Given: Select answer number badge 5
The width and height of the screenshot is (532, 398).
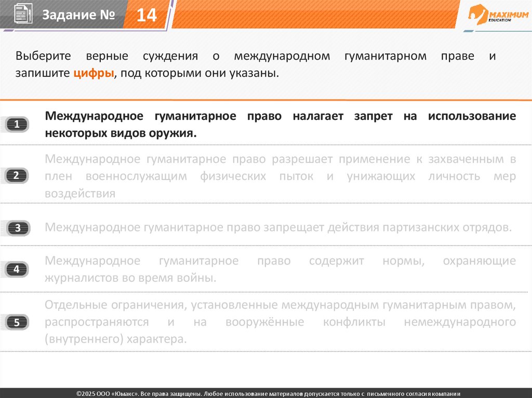Looking at the screenshot, I should (17, 322).
